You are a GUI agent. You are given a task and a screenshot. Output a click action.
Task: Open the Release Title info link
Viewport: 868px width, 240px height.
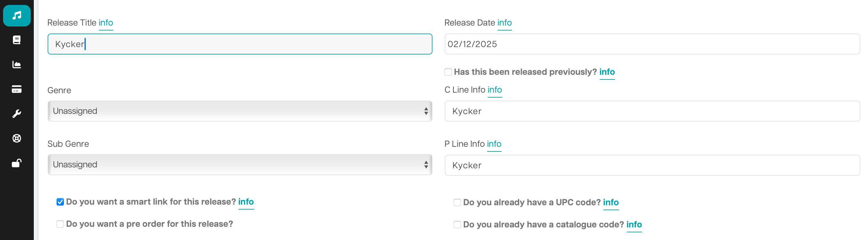pyautogui.click(x=105, y=22)
